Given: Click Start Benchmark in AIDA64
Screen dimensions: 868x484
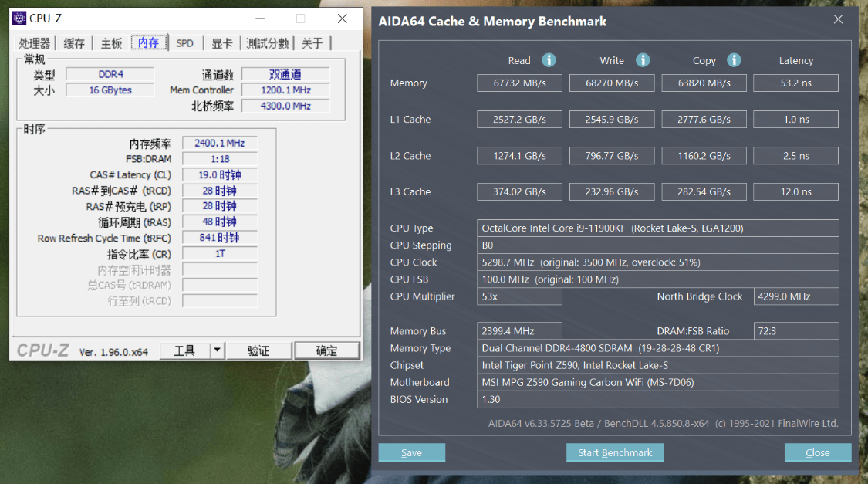Looking at the screenshot, I should point(615,452).
